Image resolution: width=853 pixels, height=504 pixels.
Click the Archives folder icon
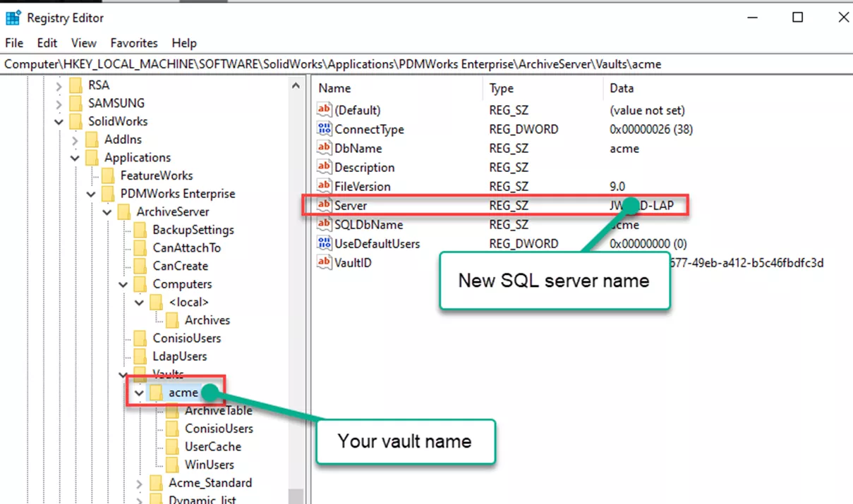pyautogui.click(x=172, y=320)
